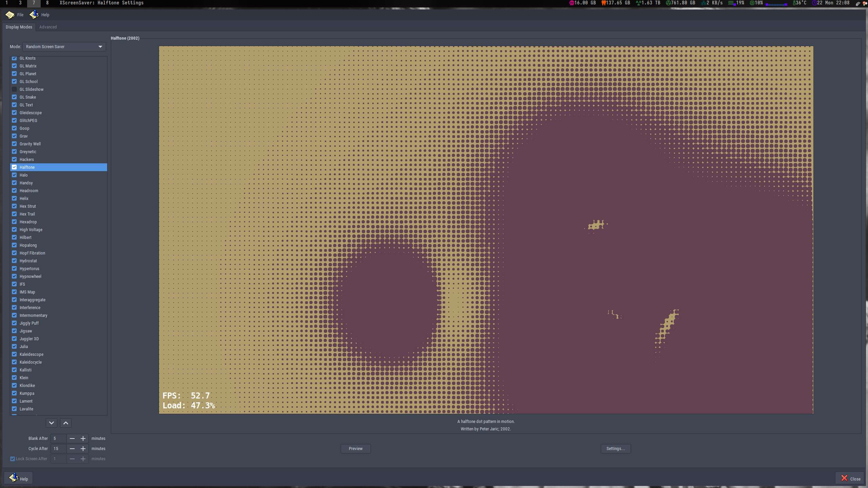The height and width of the screenshot is (488, 868).
Task: Open the Mode dropdown Random Screen Saver
Action: coord(64,47)
